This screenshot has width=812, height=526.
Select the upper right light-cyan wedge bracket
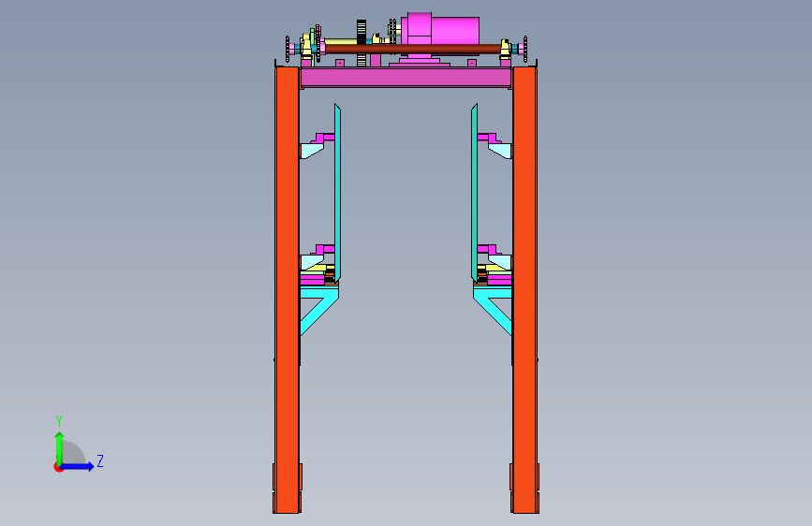[500, 151]
